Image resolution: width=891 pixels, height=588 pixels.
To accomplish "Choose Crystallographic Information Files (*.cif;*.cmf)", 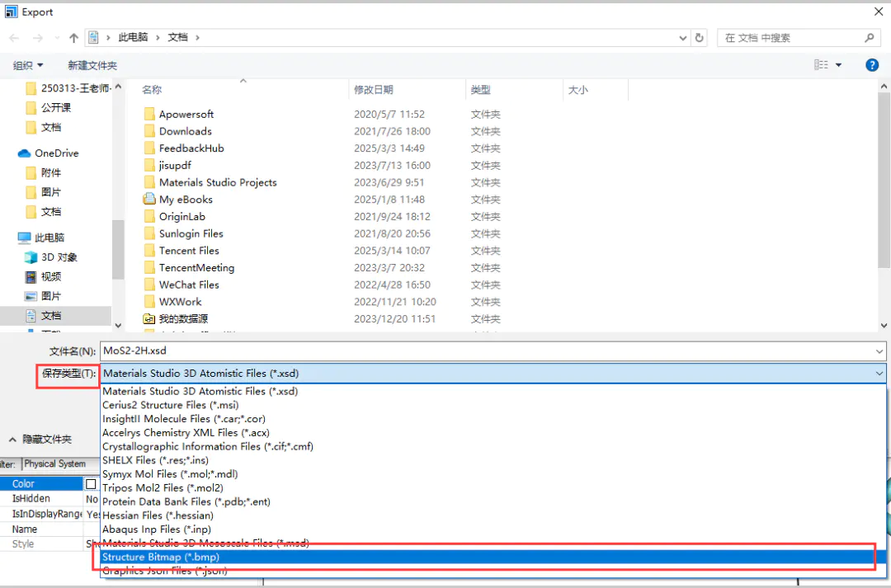I will pyautogui.click(x=207, y=446).
